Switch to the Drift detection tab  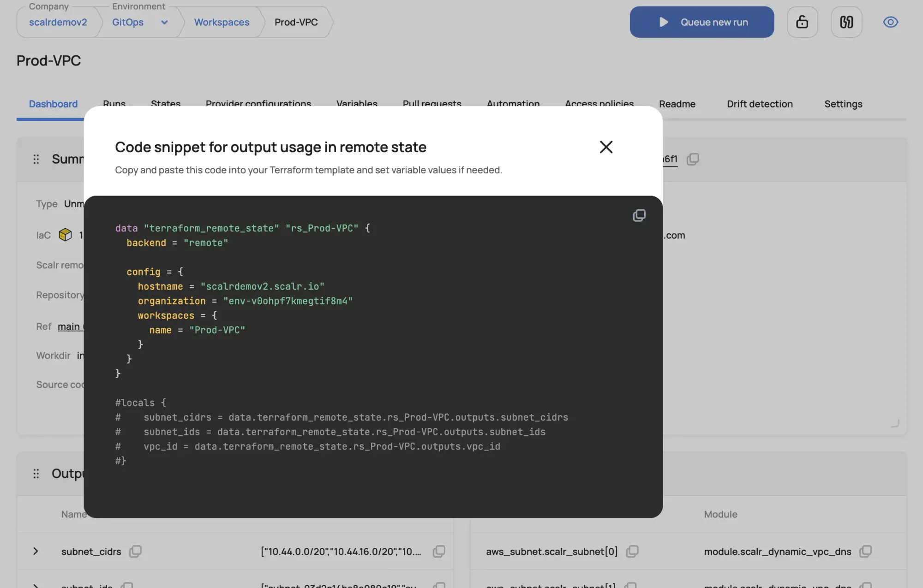(760, 104)
